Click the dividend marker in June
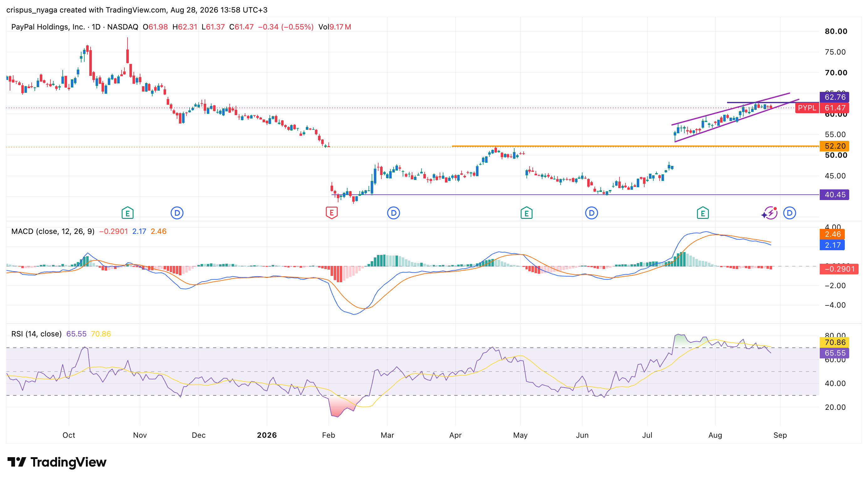 coord(591,213)
